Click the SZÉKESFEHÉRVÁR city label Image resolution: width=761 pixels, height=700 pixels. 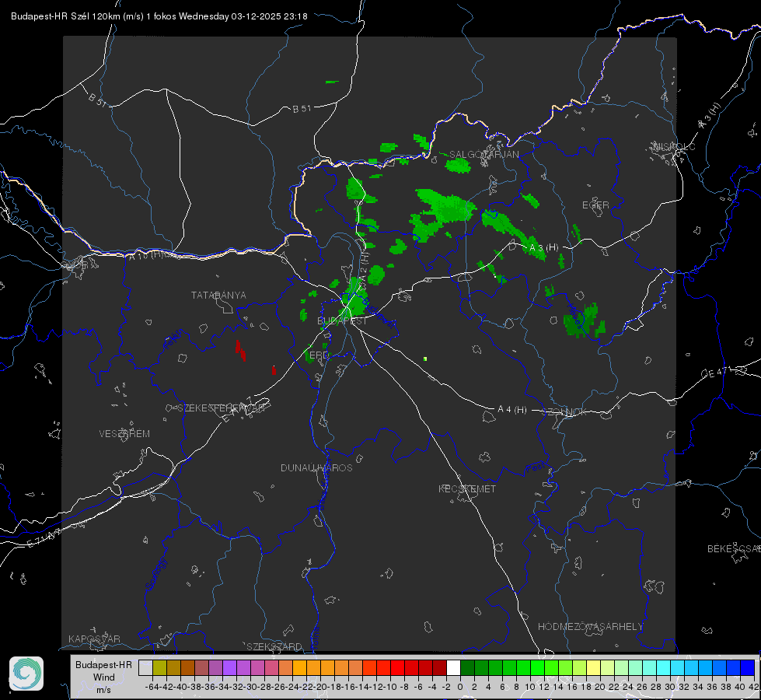[x=221, y=408]
